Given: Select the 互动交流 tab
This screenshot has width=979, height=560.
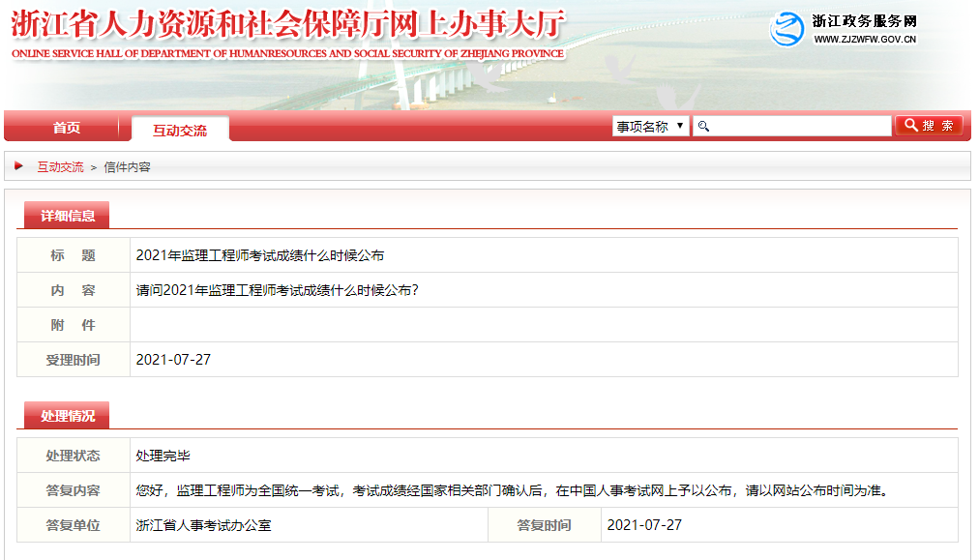Looking at the screenshot, I should (179, 126).
